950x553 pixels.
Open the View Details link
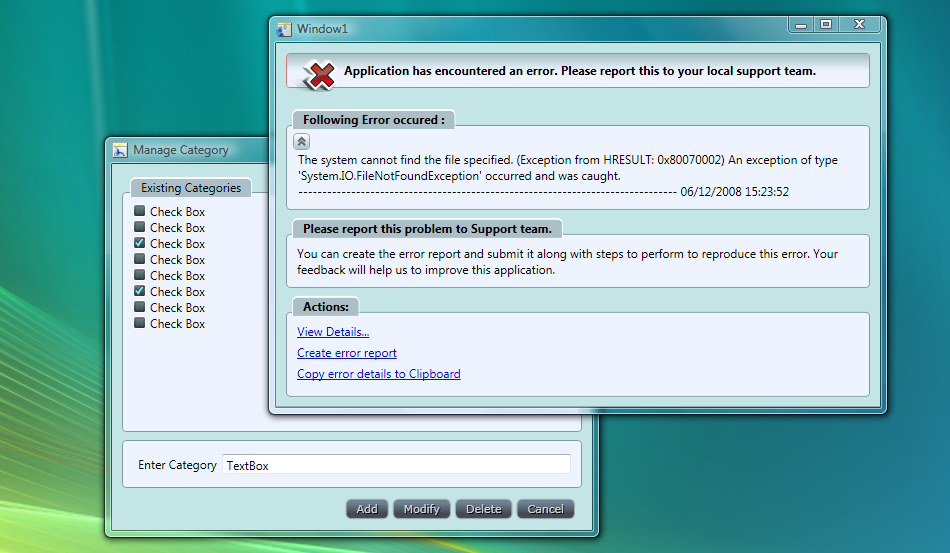coord(333,332)
